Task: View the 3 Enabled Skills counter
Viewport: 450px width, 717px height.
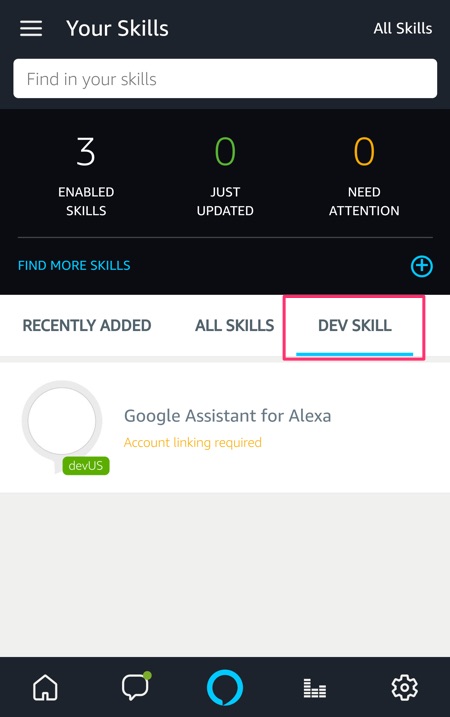Action: pos(86,177)
